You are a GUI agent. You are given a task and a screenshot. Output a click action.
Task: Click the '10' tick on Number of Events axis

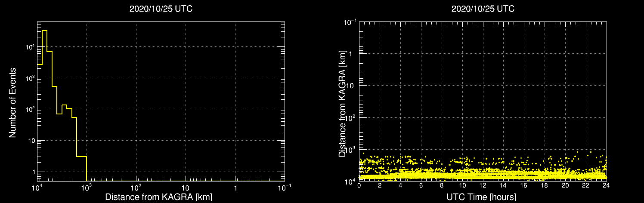tap(31, 141)
